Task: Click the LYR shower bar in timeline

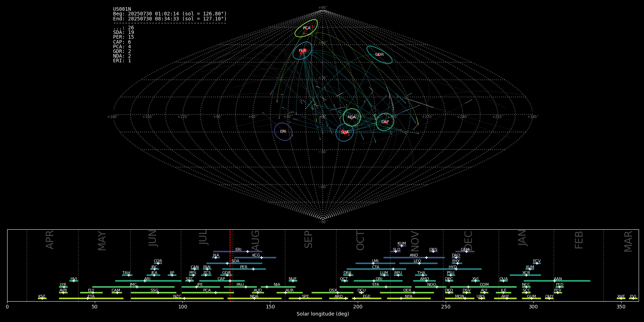Action: pyautogui.click(x=63, y=287)
